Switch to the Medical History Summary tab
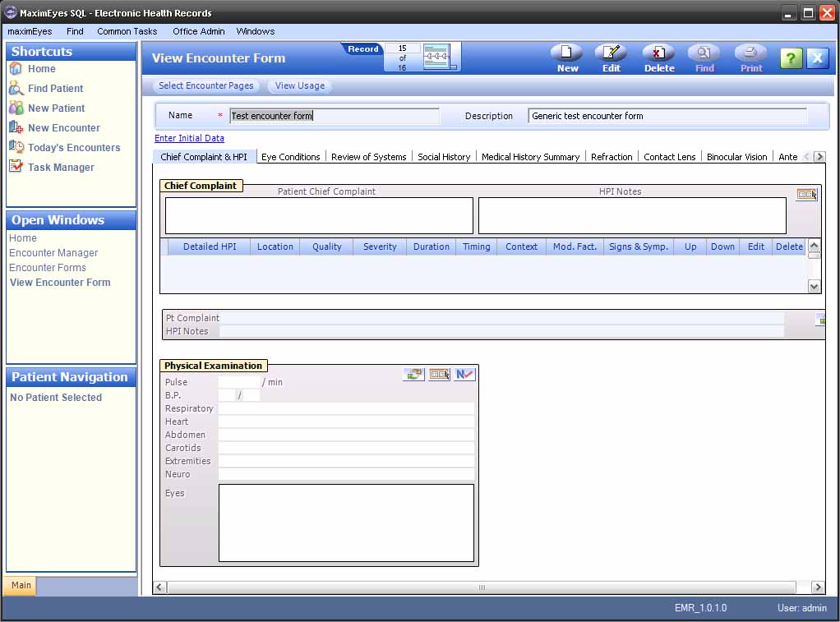Image resolution: width=840 pixels, height=622 pixels. pos(530,157)
